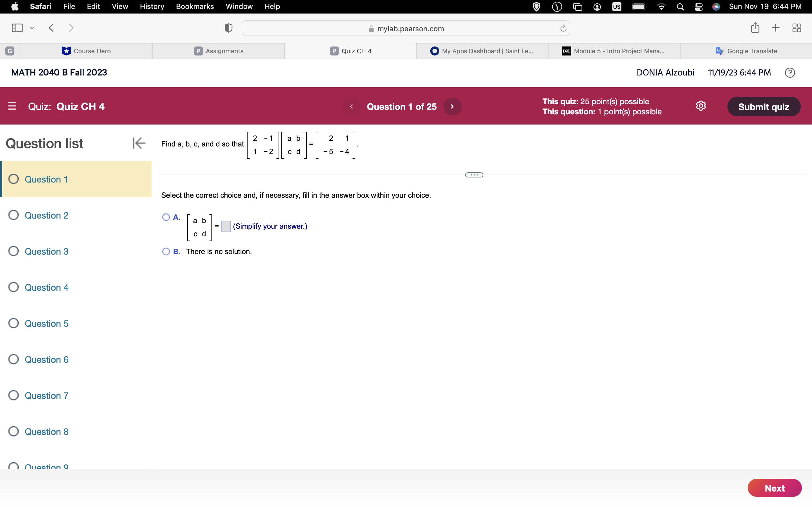This screenshot has width=812, height=507.
Task: Open the quiz hamburger menu icon
Action: (12, 106)
